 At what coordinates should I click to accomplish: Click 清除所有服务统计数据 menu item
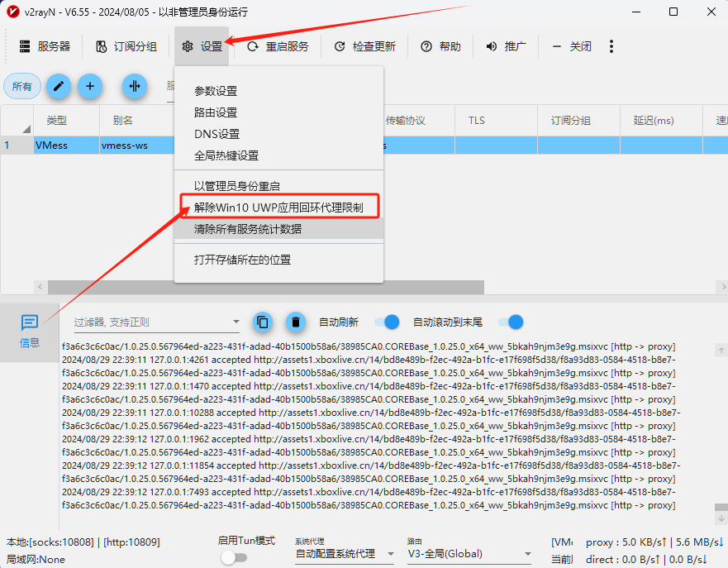[x=278, y=229]
